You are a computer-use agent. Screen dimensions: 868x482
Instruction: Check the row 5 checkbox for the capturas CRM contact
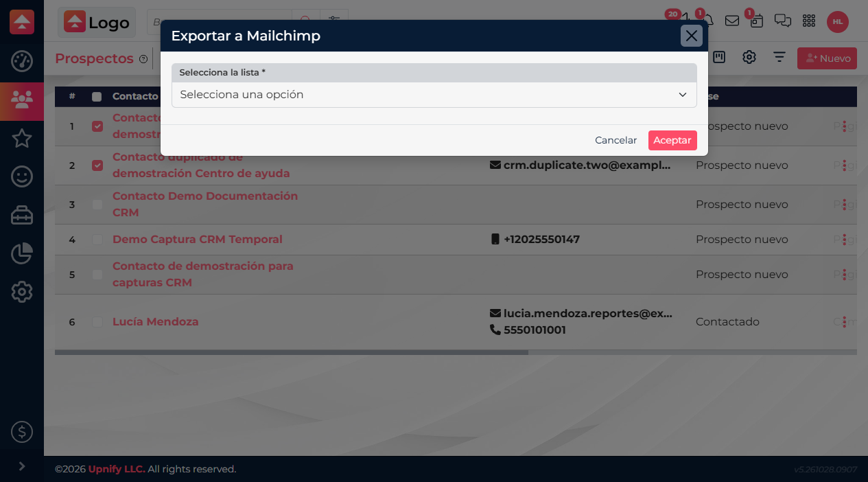[97, 275]
